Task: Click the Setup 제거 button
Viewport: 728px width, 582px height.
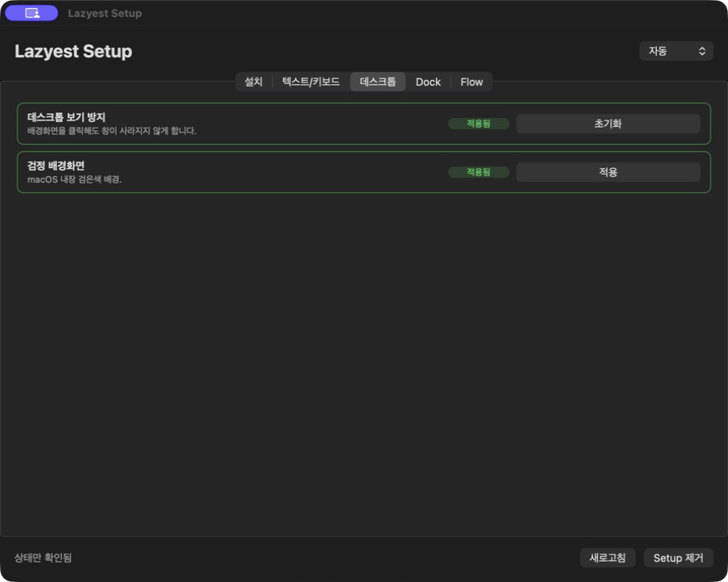Action: point(679,558)
